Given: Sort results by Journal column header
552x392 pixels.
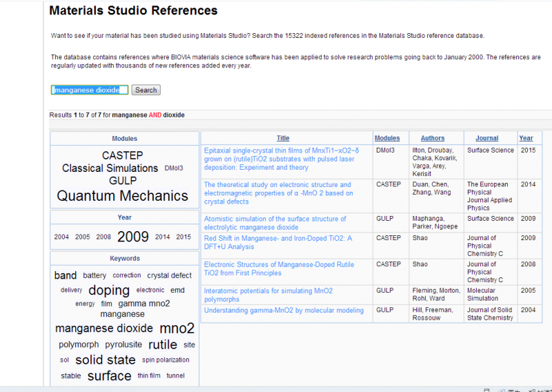Looking at the screenshot, I should coord(487,138).
